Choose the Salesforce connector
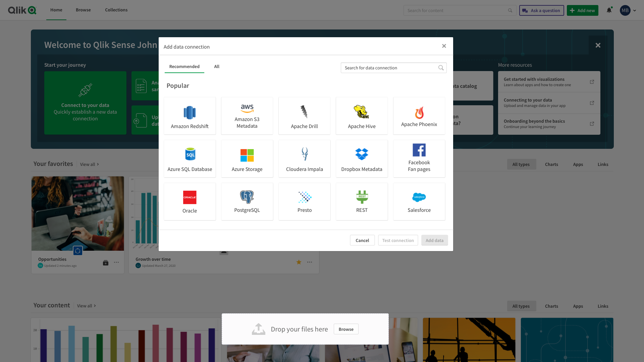Image resolution: width=644 pixels, height=362 pixels. click(419, 201)
